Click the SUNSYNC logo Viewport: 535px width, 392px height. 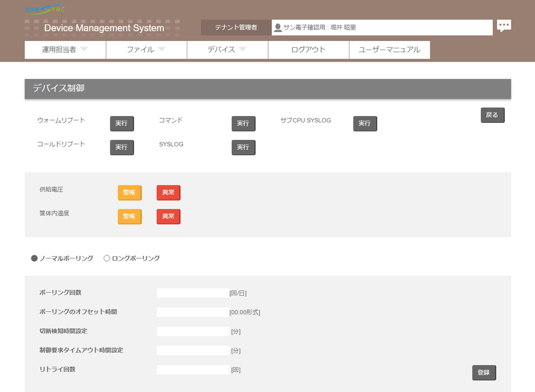pos(46,10)
